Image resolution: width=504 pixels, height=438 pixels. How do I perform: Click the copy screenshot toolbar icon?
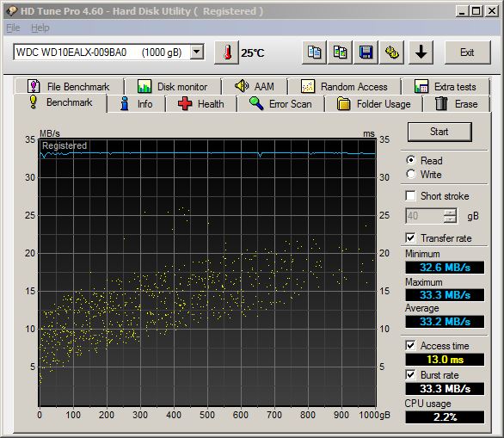coord(340,52)
